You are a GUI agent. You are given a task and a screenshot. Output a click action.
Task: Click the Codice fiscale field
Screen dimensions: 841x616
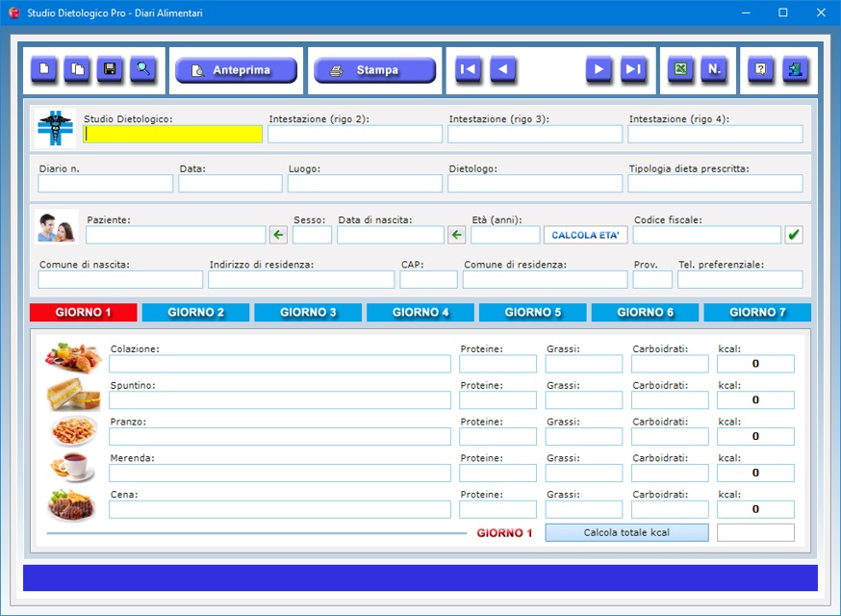pyautogui.click(x=707, y=235)
